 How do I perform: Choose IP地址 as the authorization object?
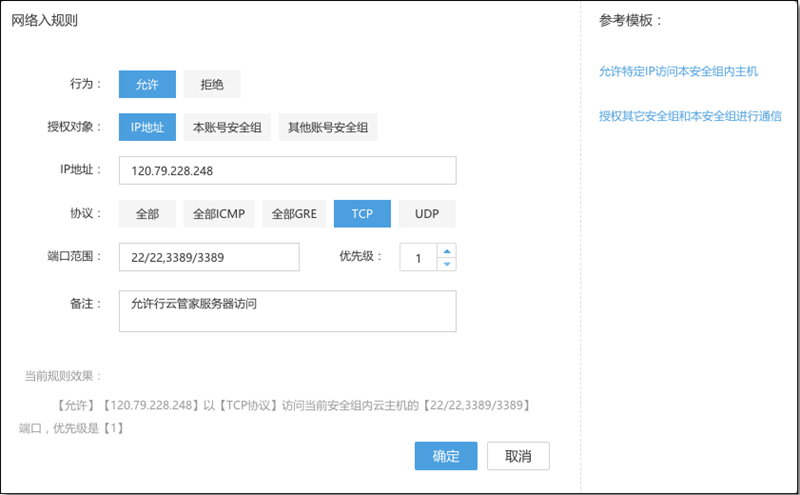click(147, 127)
